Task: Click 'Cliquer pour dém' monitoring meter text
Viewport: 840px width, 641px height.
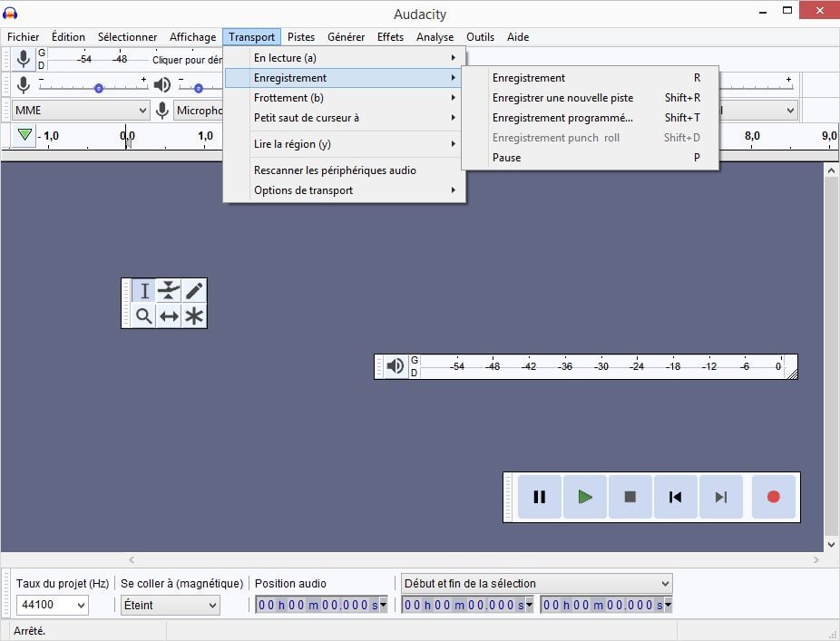Action: click(x=187, y=60)
